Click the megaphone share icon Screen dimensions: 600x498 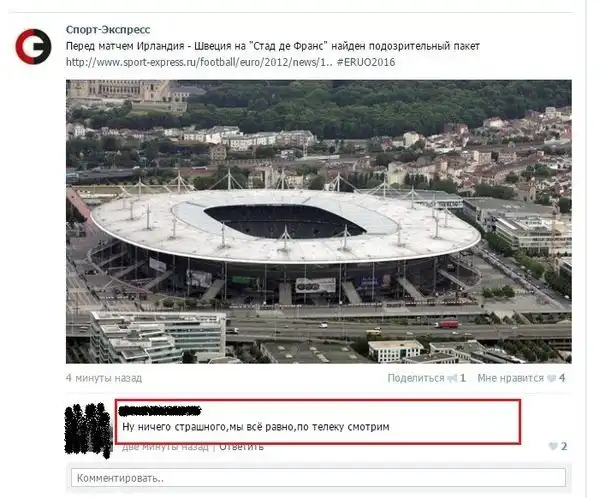coord(452,379)
